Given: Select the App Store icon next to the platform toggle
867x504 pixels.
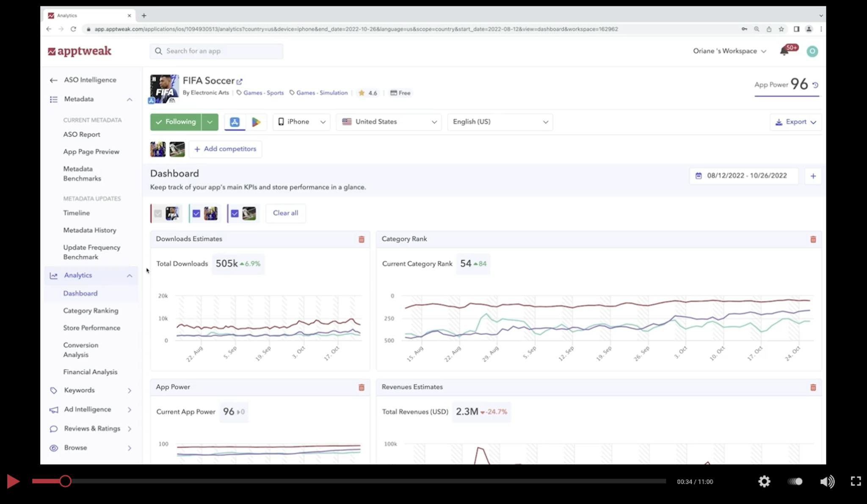Looking at the screenshot, I should [234, 122].
